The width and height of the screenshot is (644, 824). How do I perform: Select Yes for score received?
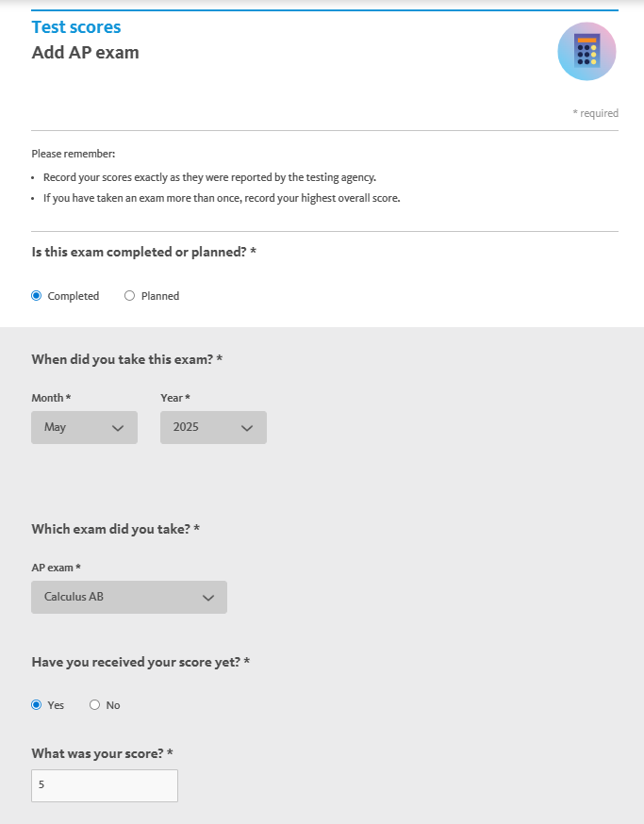point(36,704)
